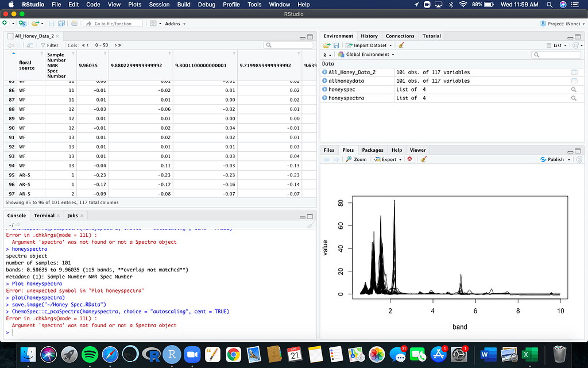Expand the honeyspec list object
Viewport: 588px width, 368px height.
pyautogui.click(x=324, y=89)
